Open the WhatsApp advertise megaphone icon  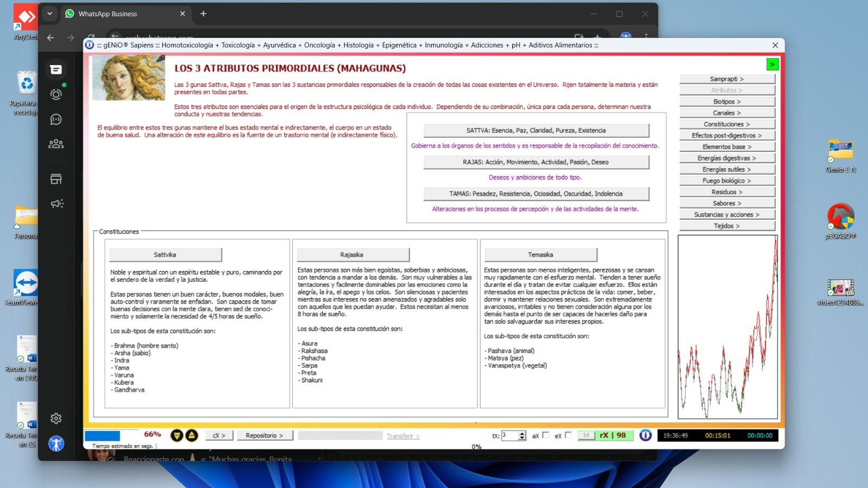[56, 204]
